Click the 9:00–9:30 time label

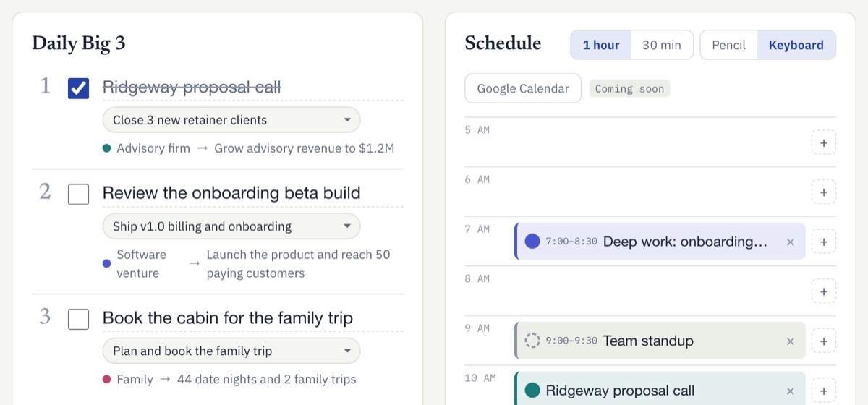pyautogui.click(x=571, y=341)
